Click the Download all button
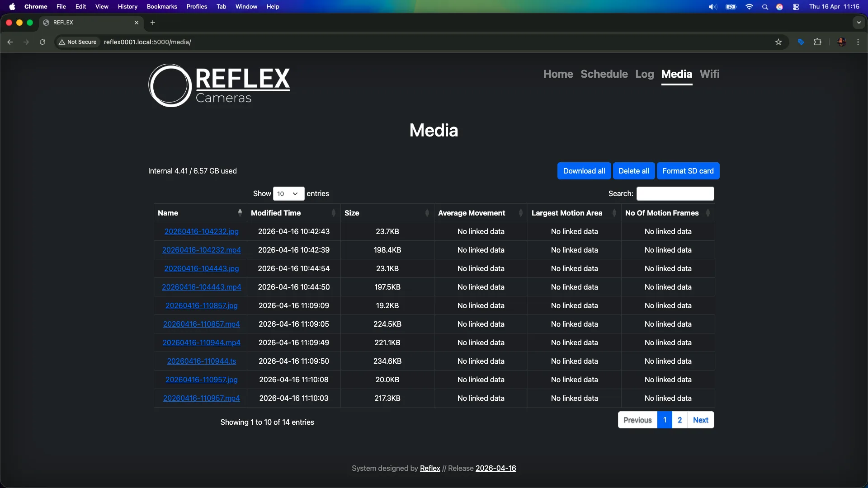The image size is (868, 488). (584, 171)
